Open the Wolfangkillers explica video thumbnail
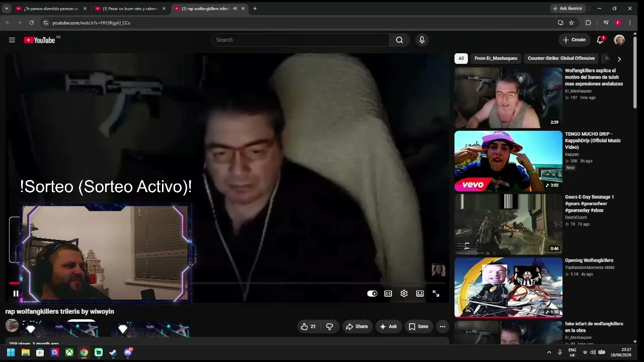The width and height of the screenshot is (644, 362). tap(508, 98)
